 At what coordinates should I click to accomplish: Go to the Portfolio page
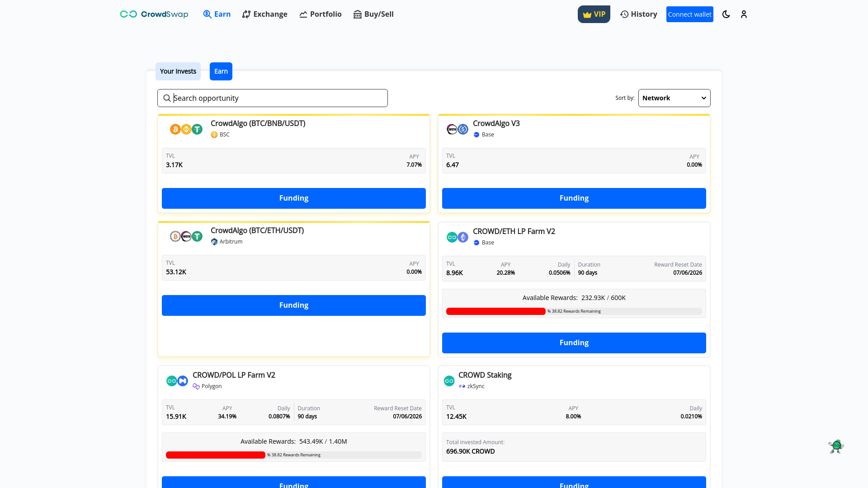pyautogui.click(x=320, y=14)
